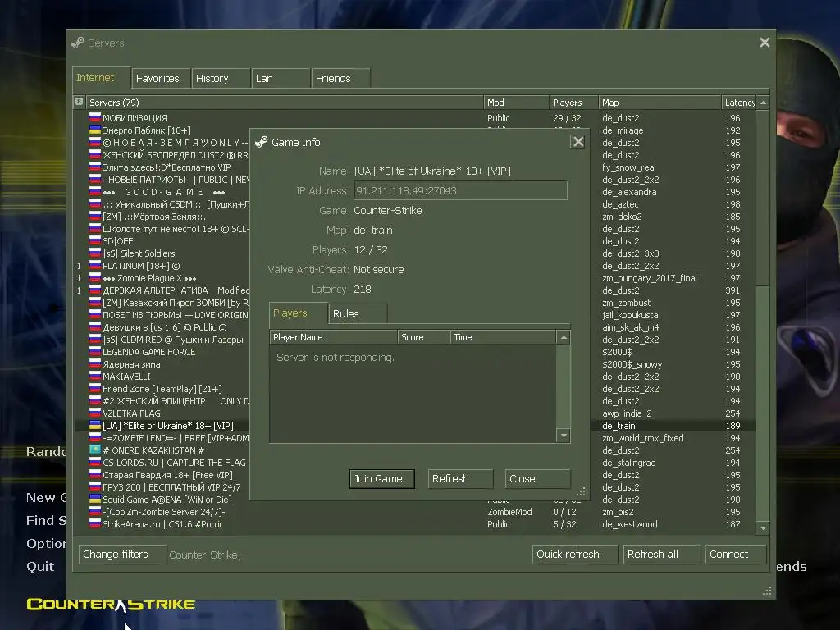Click the password lock column header icon
Screen dimensions: 840x630
click(x=80, y=102)
